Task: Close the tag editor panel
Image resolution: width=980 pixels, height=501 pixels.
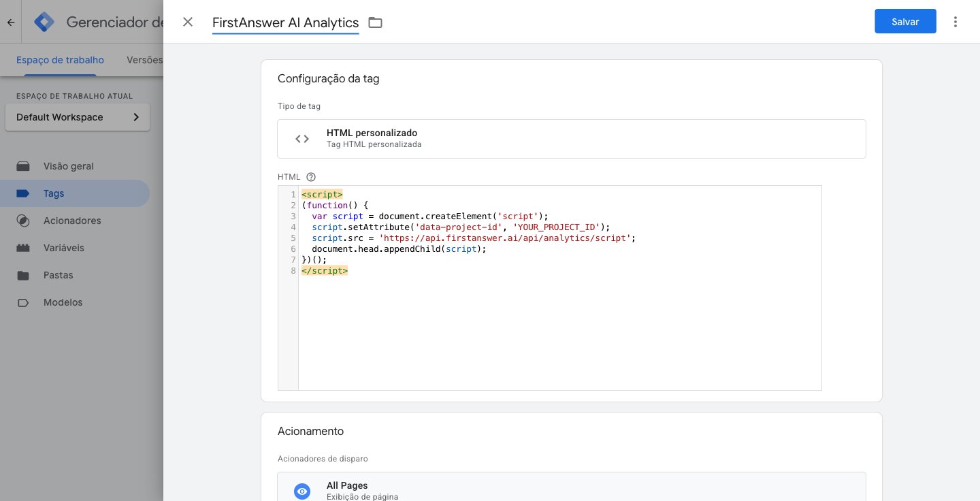Action: (x=188, y=22)
